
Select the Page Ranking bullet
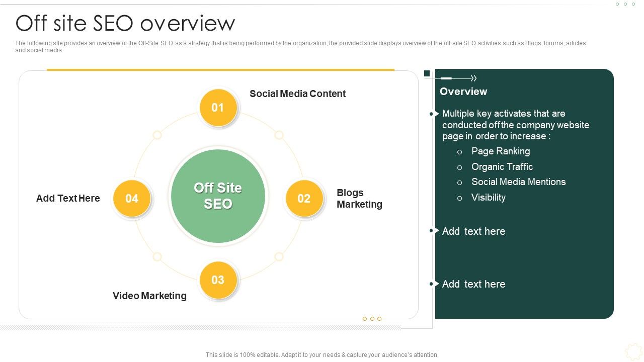click(x=501, y=151)
